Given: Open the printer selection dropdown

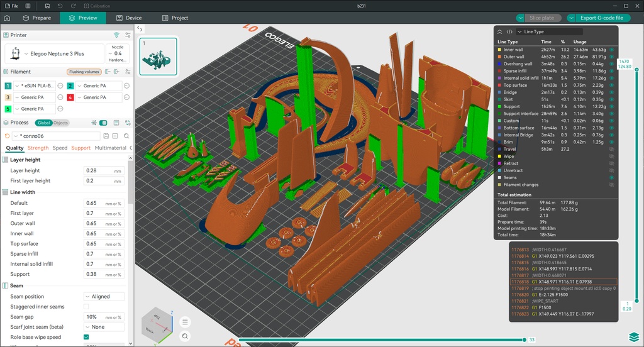Looking at the screenshot, I should 54,54.
